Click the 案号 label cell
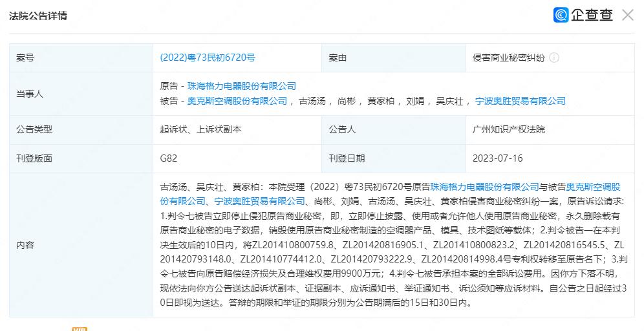 81,58
